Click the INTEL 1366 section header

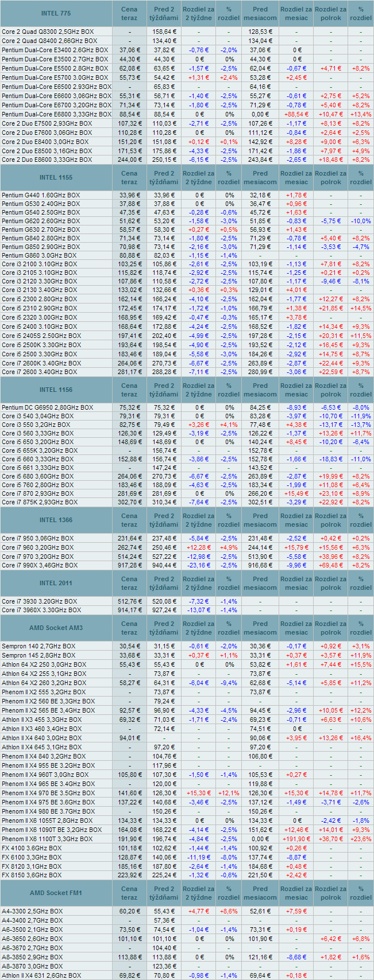[56, 520]
